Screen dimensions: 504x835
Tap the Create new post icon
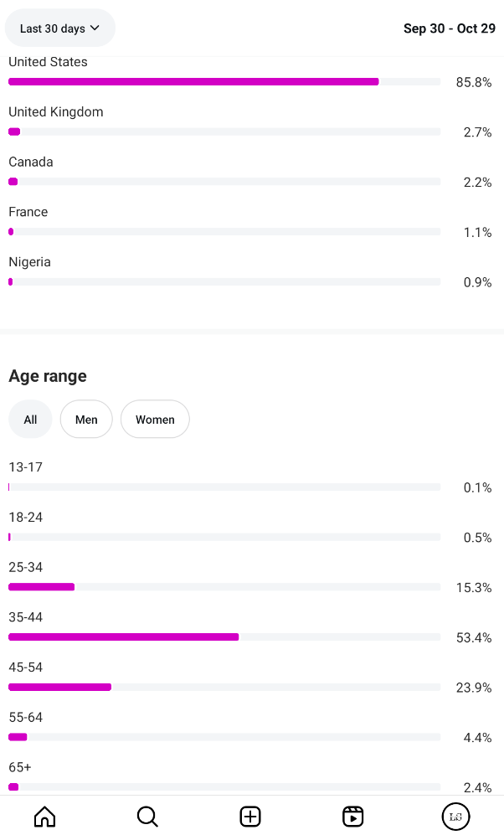250,817
